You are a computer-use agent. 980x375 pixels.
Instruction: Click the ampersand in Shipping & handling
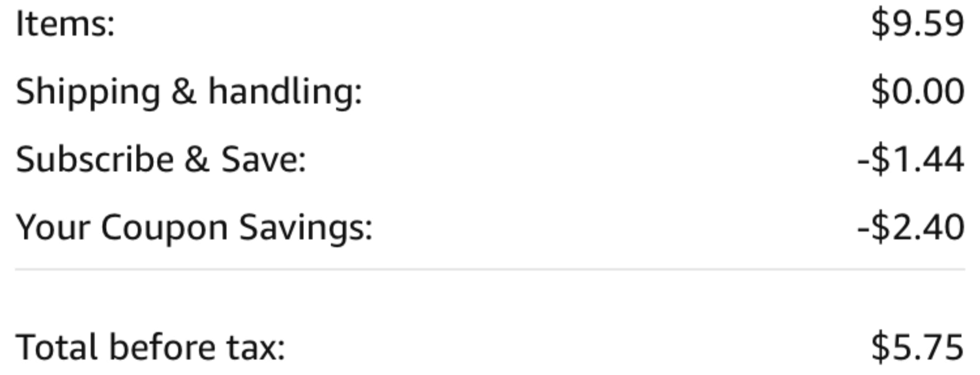tap(184, 91)
